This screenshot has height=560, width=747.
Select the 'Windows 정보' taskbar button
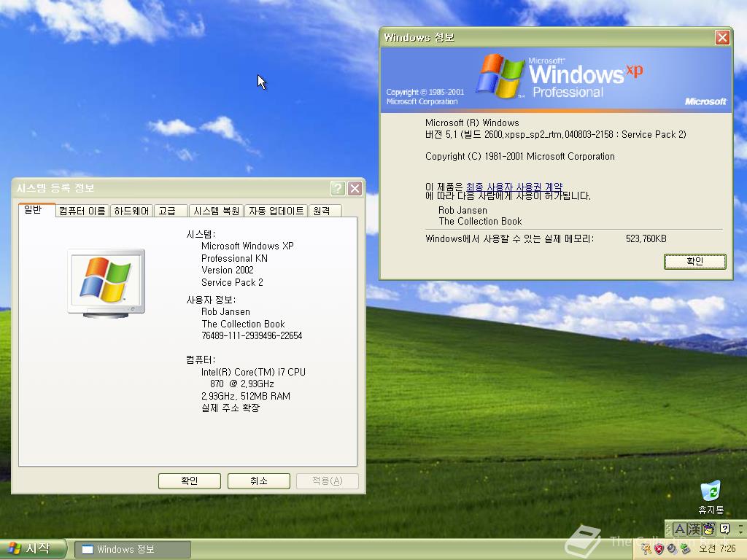[133, 550]
